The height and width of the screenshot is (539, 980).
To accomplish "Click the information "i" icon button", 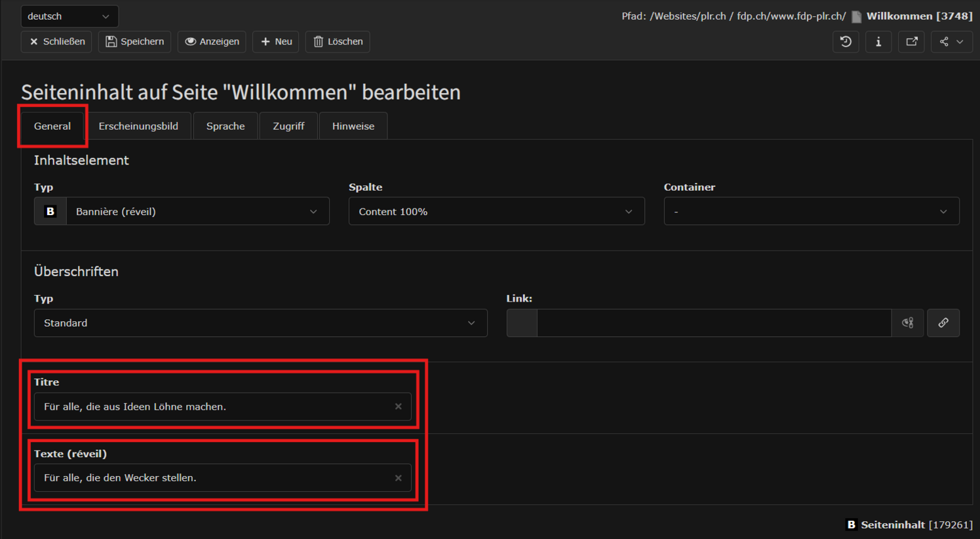I will (x=878, y=41).
